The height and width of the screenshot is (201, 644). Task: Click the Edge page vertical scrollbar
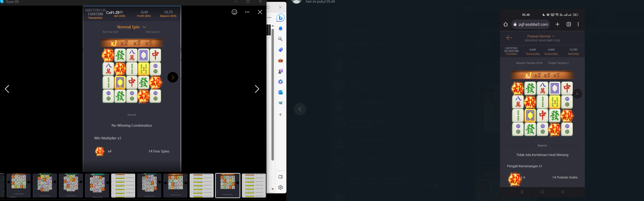coord(273,95)
